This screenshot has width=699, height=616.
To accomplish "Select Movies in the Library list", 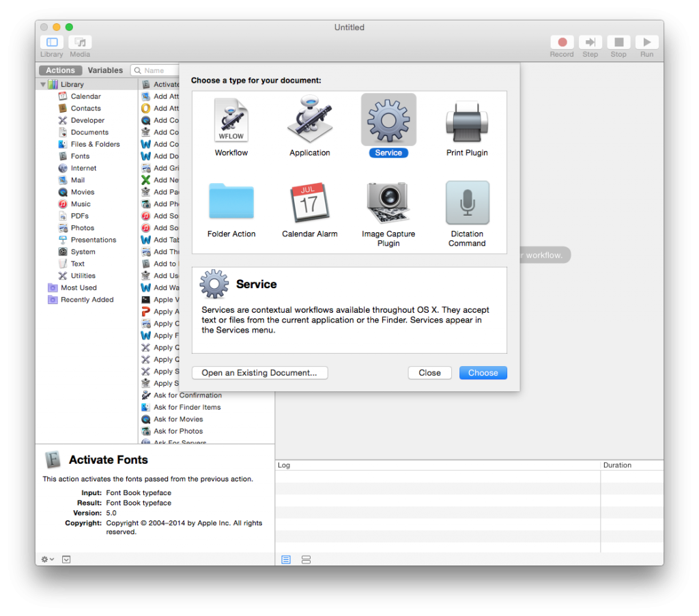I will pos(83,193).
